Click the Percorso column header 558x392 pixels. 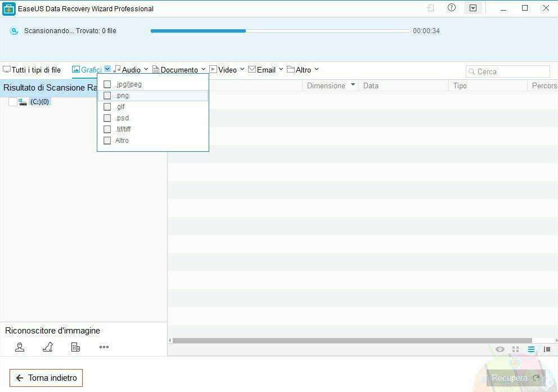click(x=544, y=85)
